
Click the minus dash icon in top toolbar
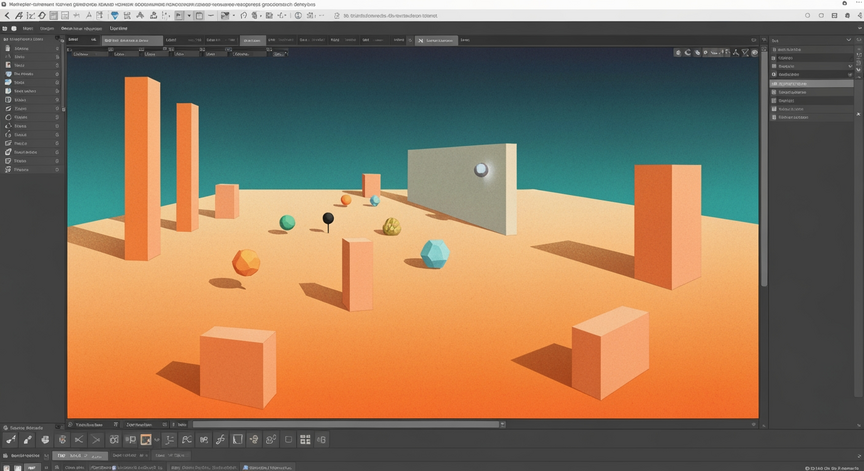coord(211,15)
